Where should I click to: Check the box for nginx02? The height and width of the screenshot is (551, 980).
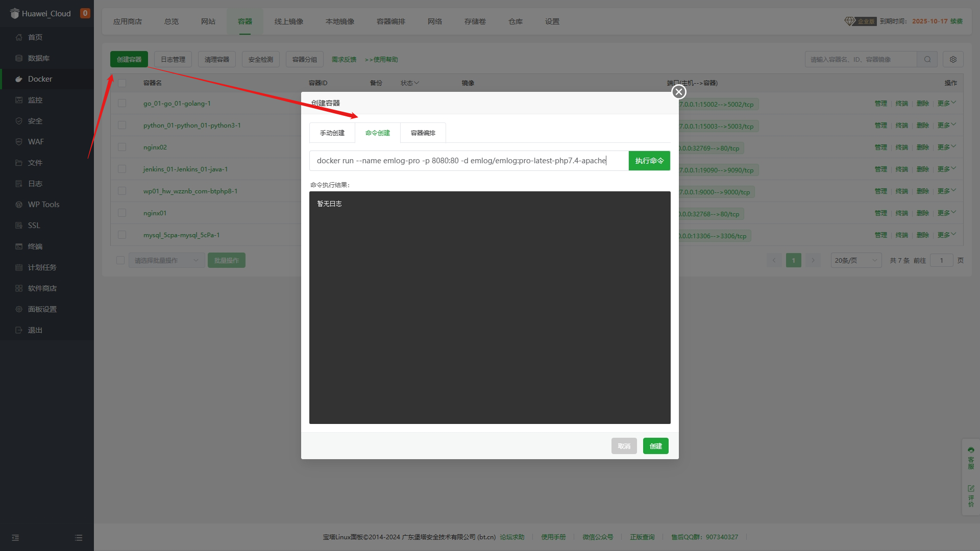coord(122,147)
